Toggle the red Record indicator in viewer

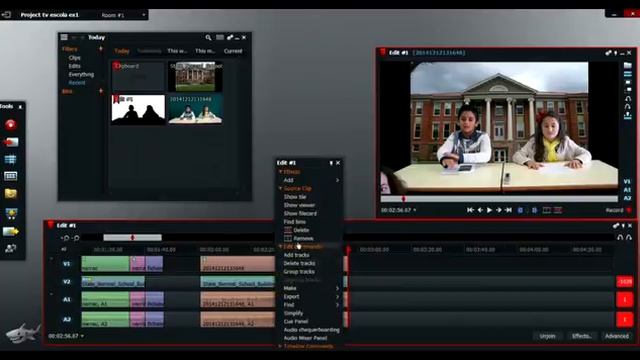tap(629, 210)
